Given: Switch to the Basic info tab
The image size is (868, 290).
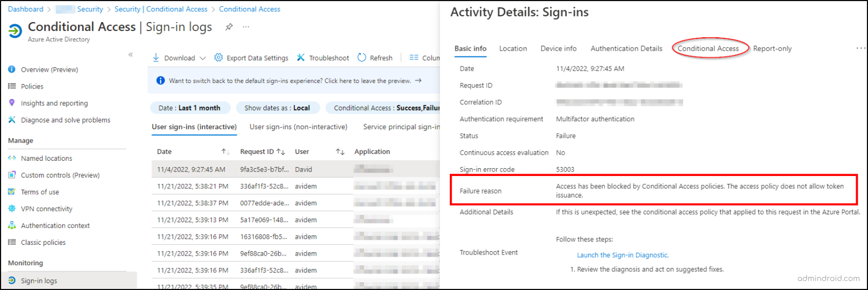Looking at the screenshot, I should click(x=470, y=49).
